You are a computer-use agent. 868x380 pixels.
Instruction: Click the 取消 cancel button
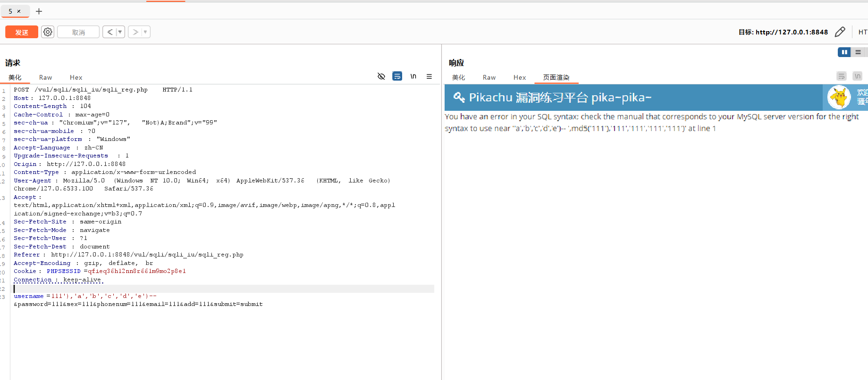(x=78, y=32)
